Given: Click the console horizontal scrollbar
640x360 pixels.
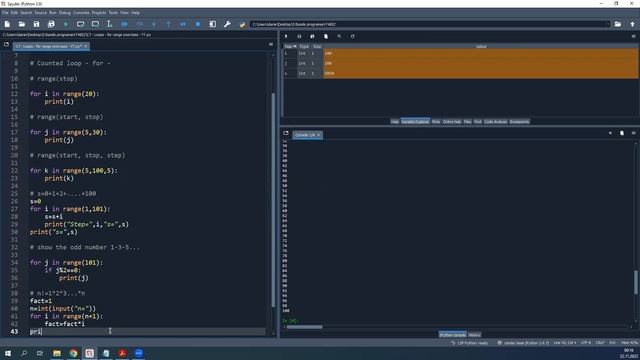Looking at the screenshot, I should tap(304, 327).
